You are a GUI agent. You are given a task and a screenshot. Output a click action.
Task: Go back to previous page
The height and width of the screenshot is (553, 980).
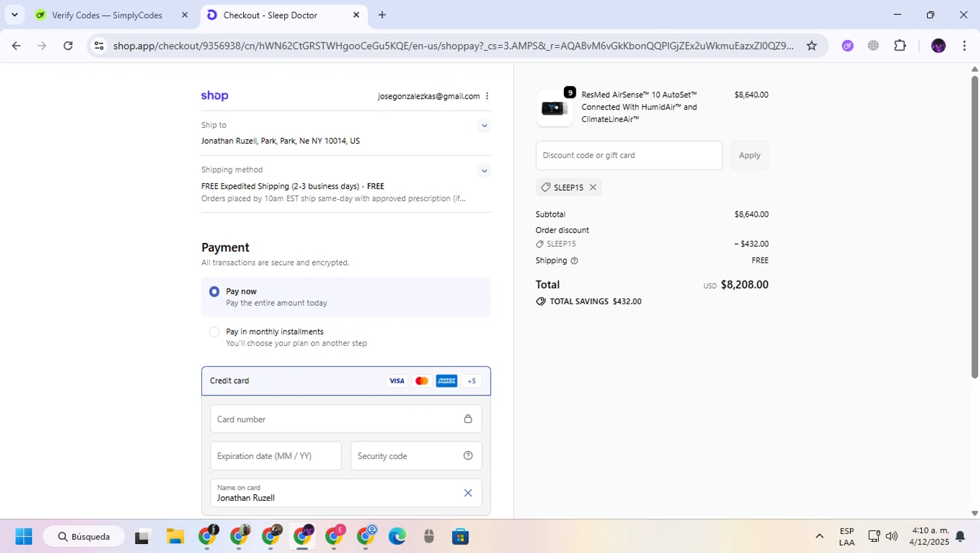coord(16,46)
